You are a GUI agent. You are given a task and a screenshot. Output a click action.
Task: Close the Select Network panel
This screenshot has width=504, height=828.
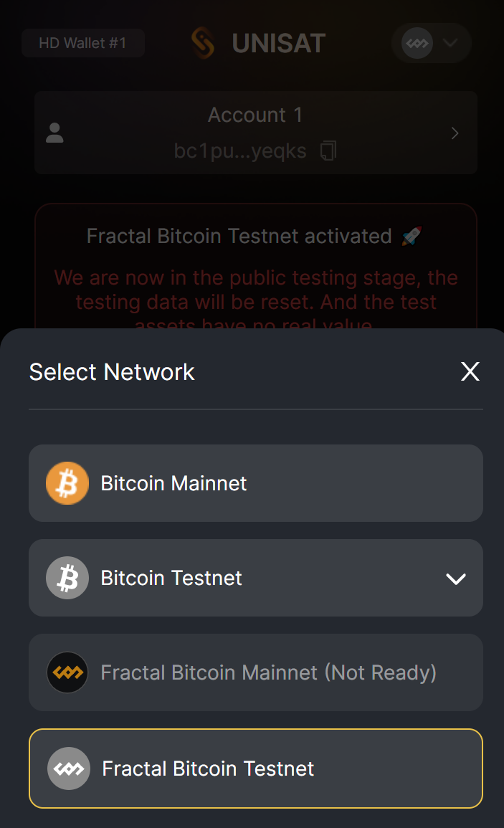[x=470, y=371]
